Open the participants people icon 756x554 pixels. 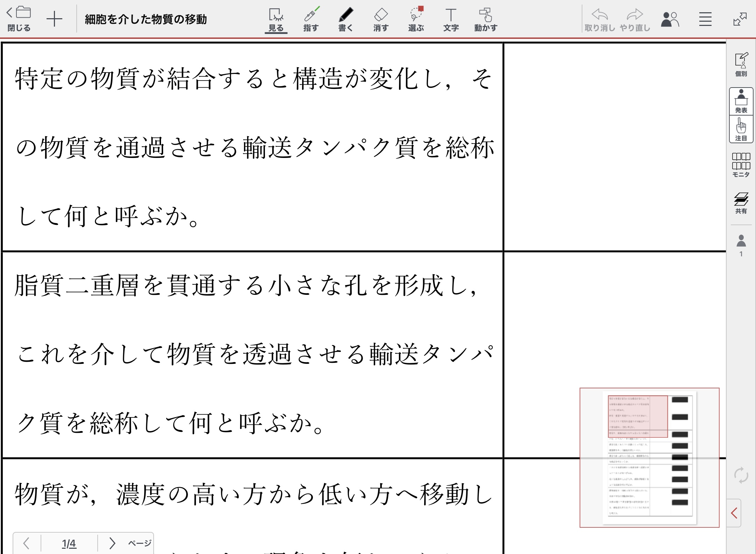pyautogui.click(x=670, y=20)
